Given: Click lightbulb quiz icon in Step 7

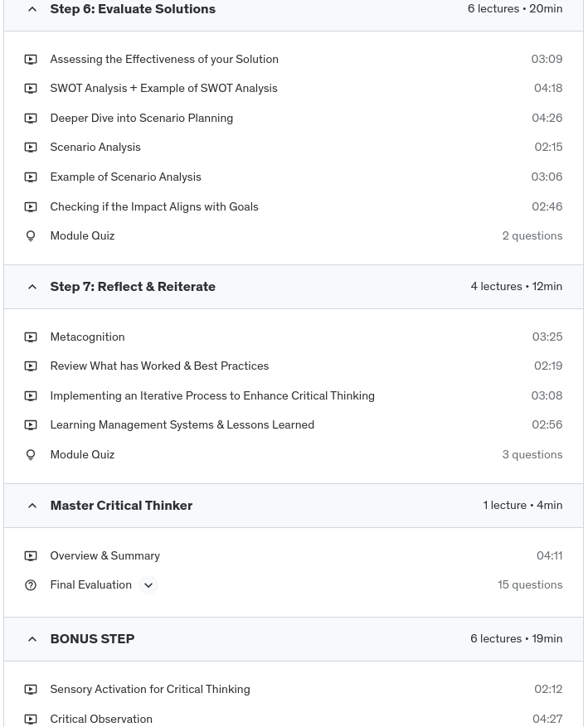Looking at the screenshot, I should point(31,455).
